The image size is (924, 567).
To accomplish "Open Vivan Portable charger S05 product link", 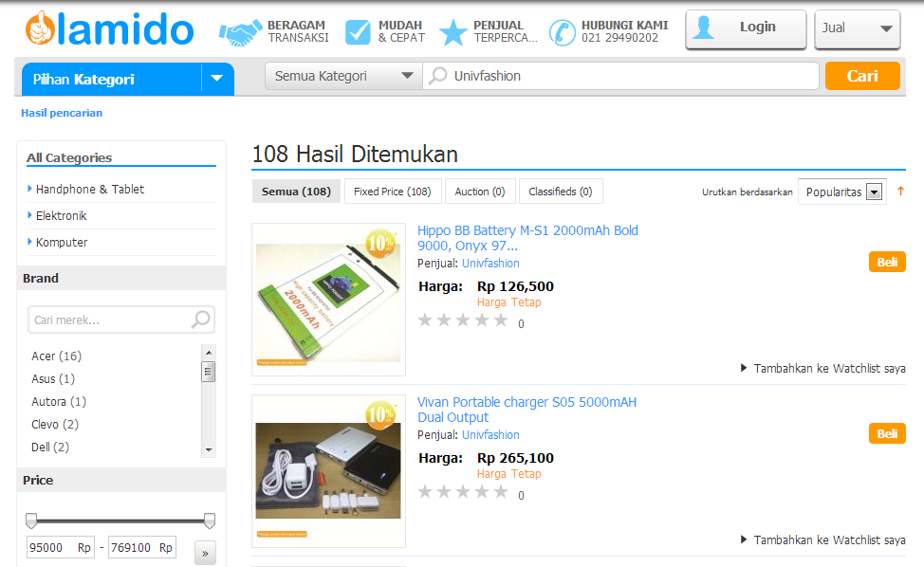I will tap(527, 410).
